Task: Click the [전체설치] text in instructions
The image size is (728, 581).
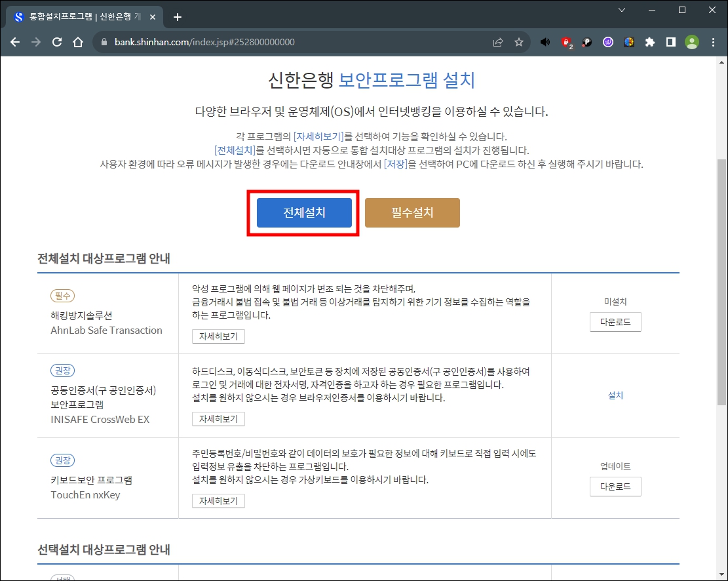Action: (x=235, y=151)
